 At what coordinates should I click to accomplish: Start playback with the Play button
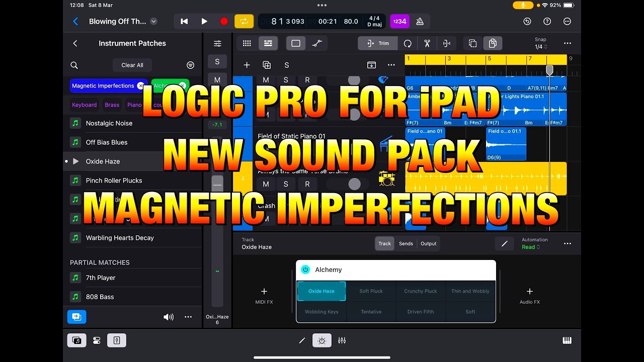click(204, 21)
